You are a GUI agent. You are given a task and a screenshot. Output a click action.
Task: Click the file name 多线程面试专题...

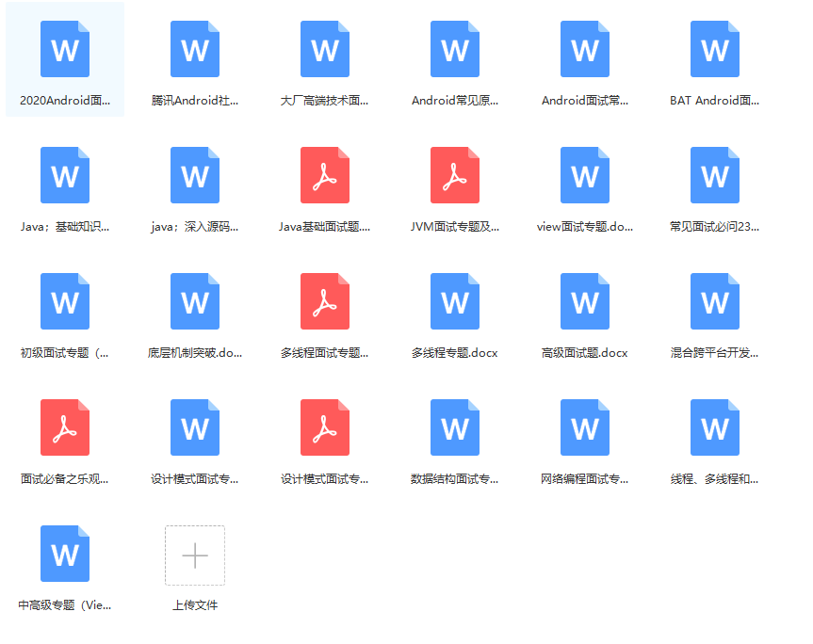[x=325, y=353]
